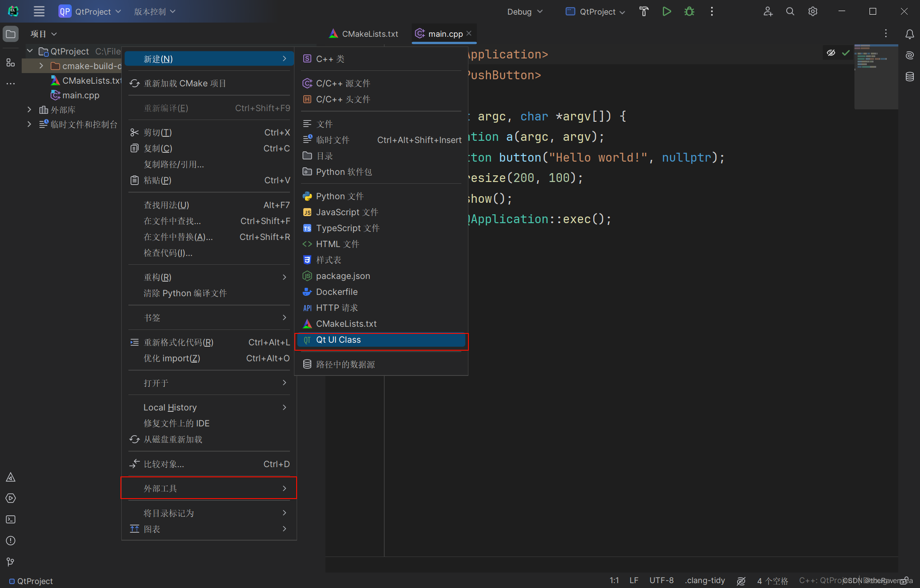Open the CMake tool window
This screenshot has height=588, width=920.
pyautogui.click(x=11, y=477)
